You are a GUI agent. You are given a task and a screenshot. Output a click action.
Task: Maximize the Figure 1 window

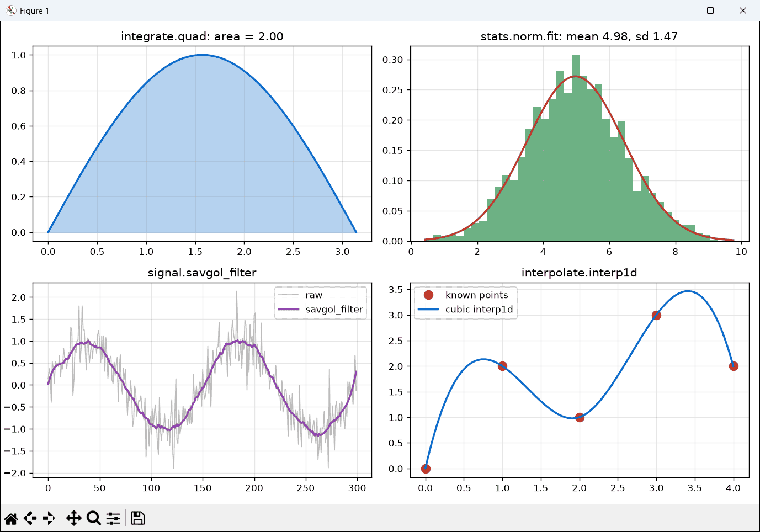[710, 10]
